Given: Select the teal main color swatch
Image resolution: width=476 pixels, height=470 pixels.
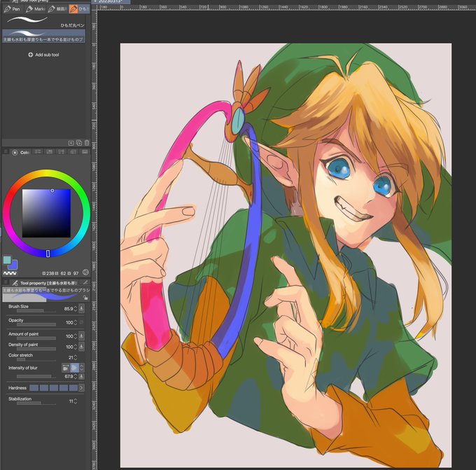Looking at the screenshot, I should coord(7,260).
